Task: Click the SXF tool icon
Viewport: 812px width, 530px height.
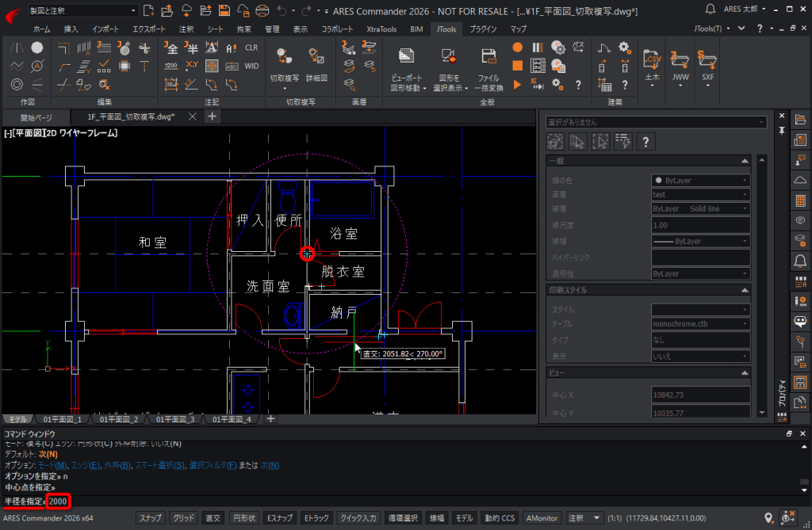Action: pyautogui.click(x=707, y=59)
